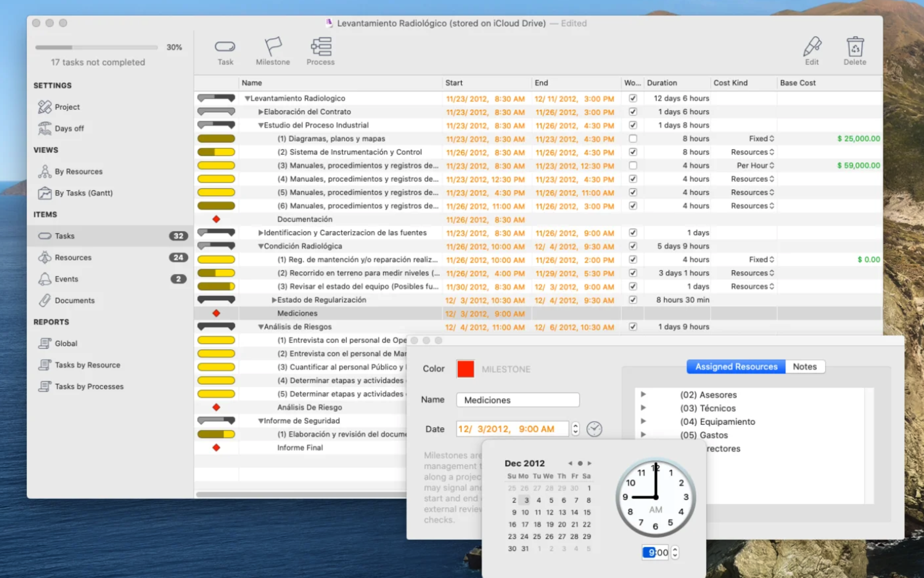Toggle work checkbox for Estado de Regularización
Screen dimensions: 924x578
coord(633,300)
